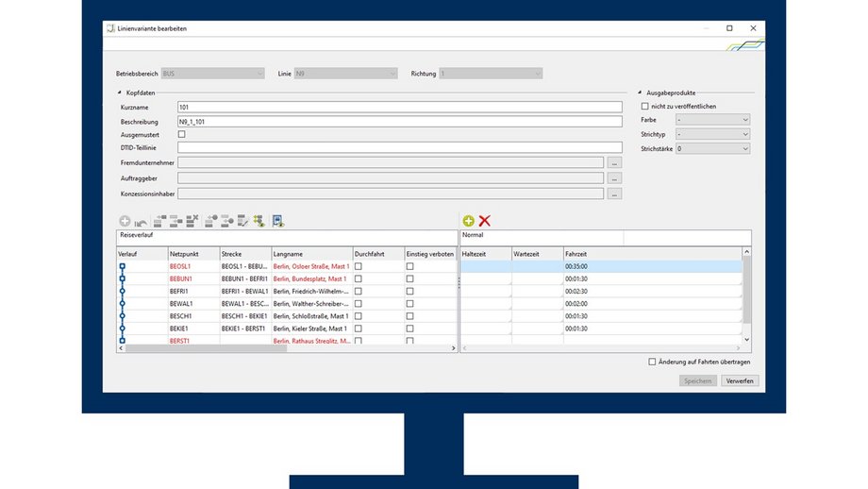Check 'Änderung auf Fahrten übertragen'
868x489 pixels.
652,362
